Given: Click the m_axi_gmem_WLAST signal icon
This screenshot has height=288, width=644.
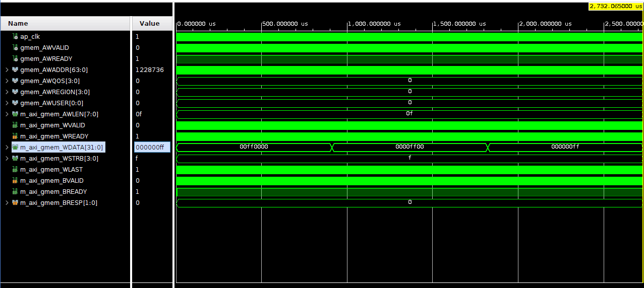Looking at the screenshot, I should [x=15, y=170].
